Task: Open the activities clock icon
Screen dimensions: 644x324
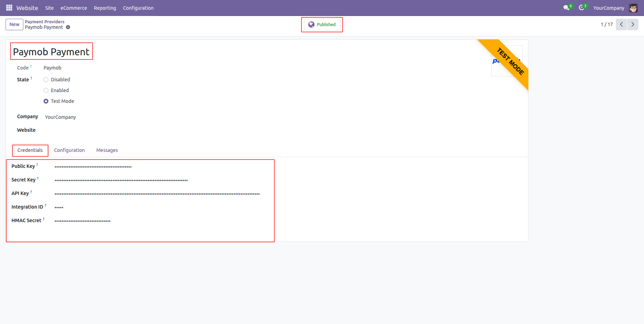Action: 582,8
